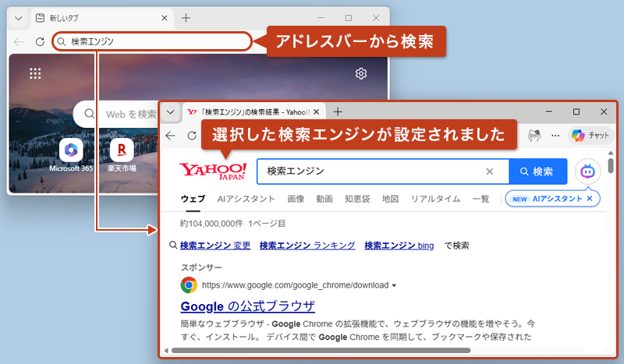Click scroll left arrow at bottom of Yahoo window
This screenshot has width=624, height=364.
pos(166,351)
